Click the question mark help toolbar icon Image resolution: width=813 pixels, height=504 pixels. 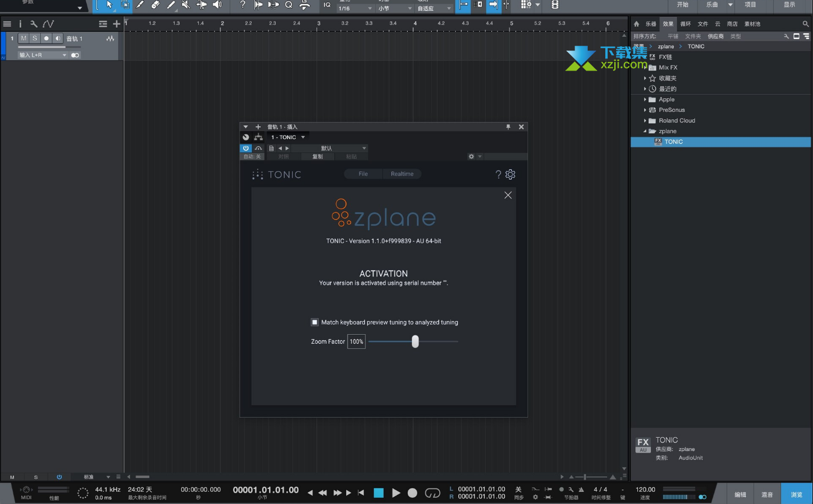pos(243,5)
